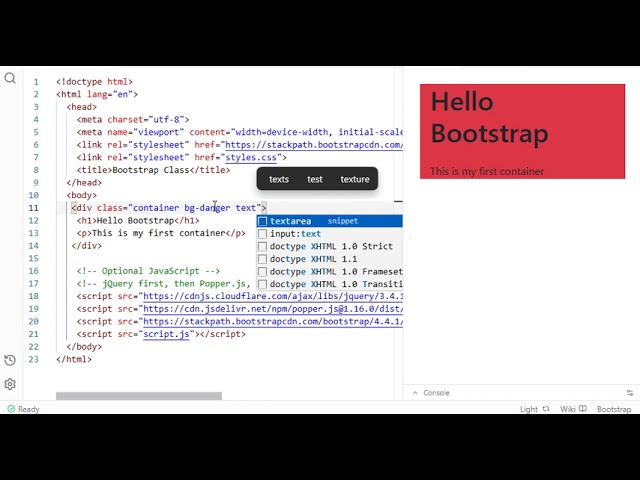Image resolution: width=640 pixels, height=480 pixels.
Task: Select the input:text suggestion
Action: 330,233
